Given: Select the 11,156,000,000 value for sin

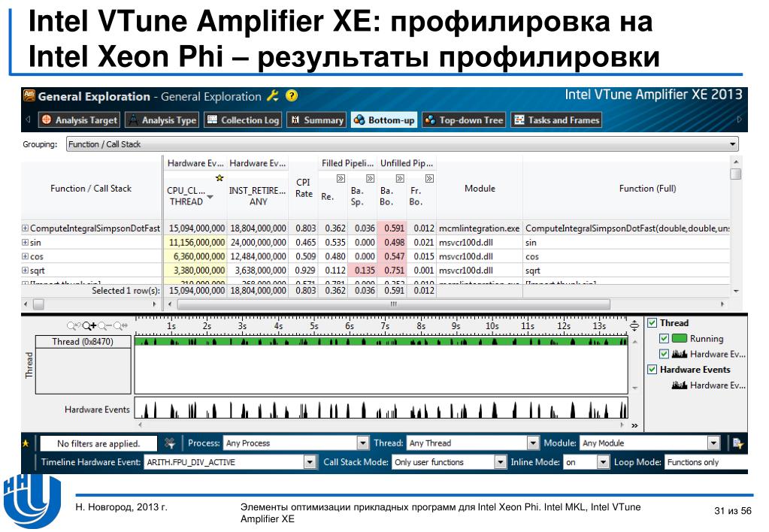Looking at the screenshot, I should (x=195, y=242).
